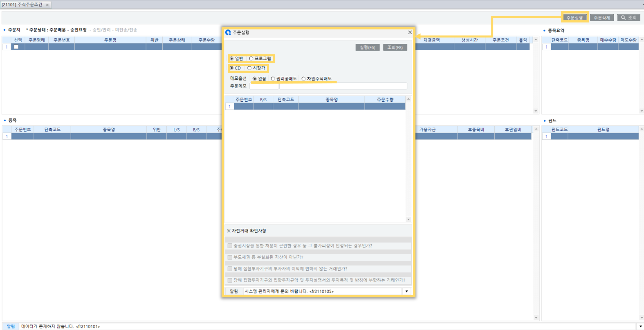The image size is (644, 330).
Task: Select the 시장가 radio option
Action: (249, 68)
